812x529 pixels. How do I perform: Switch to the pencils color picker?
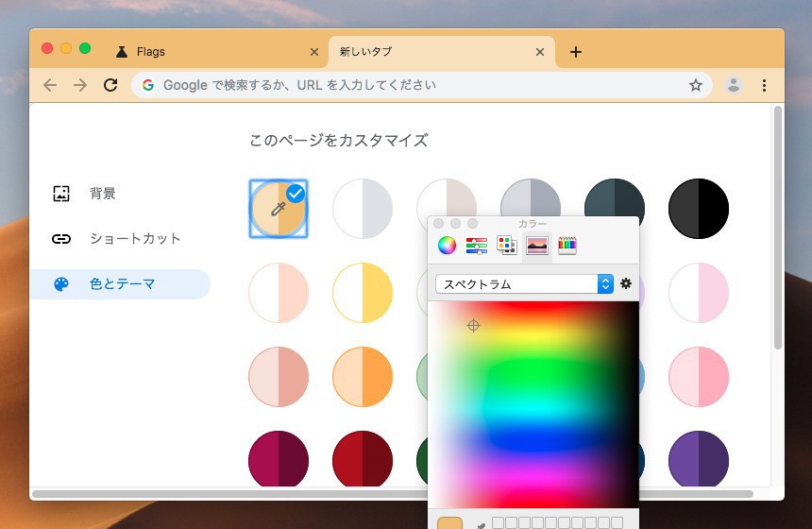[567, 246]
